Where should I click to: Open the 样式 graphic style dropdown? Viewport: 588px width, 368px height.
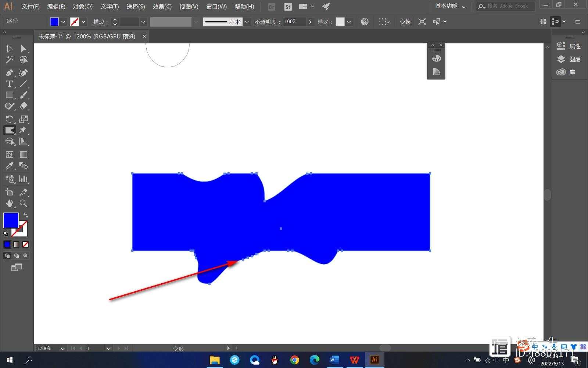tap(349, 22)
